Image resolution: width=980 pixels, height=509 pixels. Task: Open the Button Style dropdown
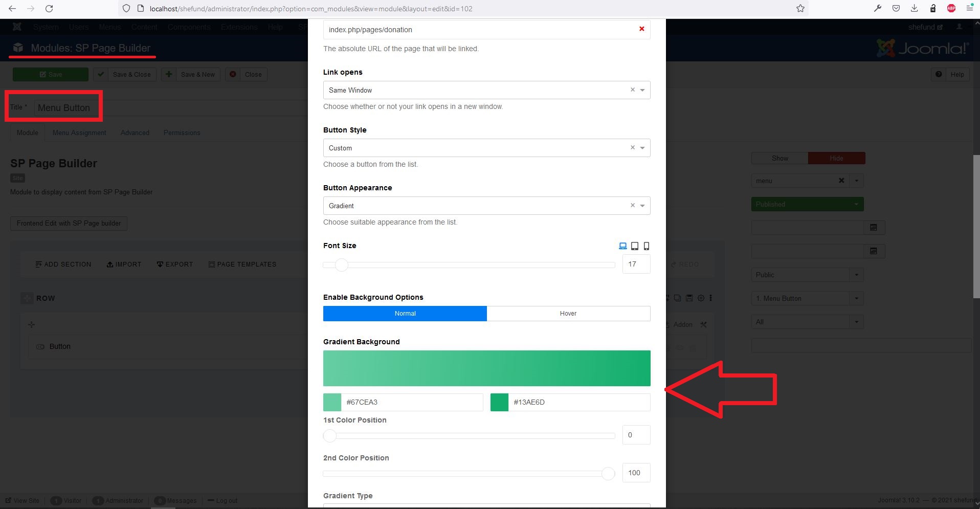642,148
